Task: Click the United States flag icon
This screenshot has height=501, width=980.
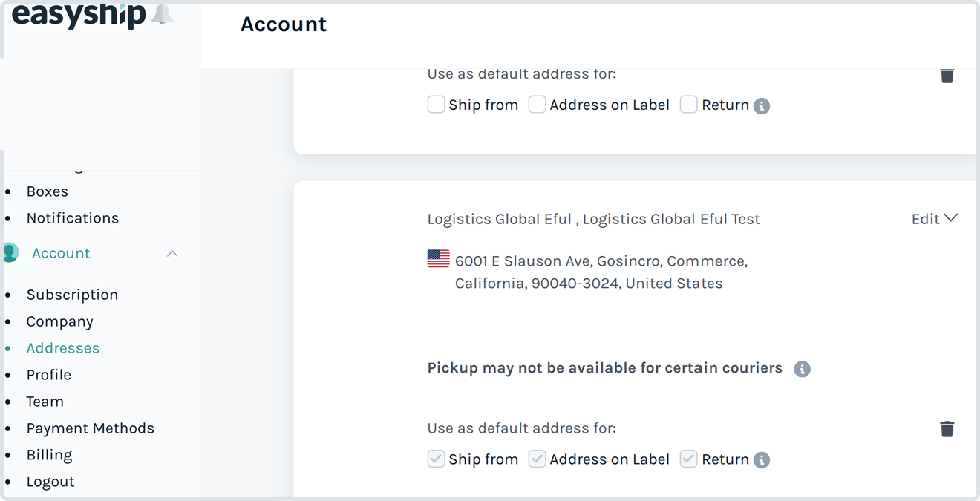Action: tap(437, 258)
